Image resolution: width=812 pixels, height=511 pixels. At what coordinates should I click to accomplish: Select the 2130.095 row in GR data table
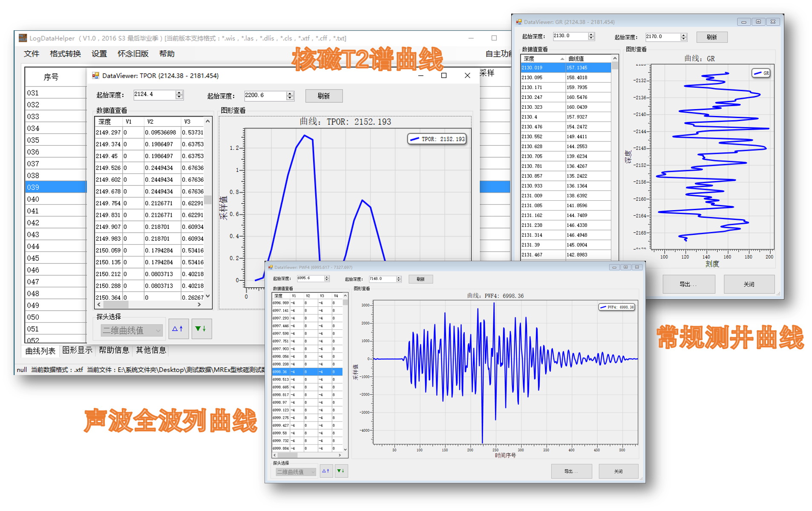click(566, 78)
